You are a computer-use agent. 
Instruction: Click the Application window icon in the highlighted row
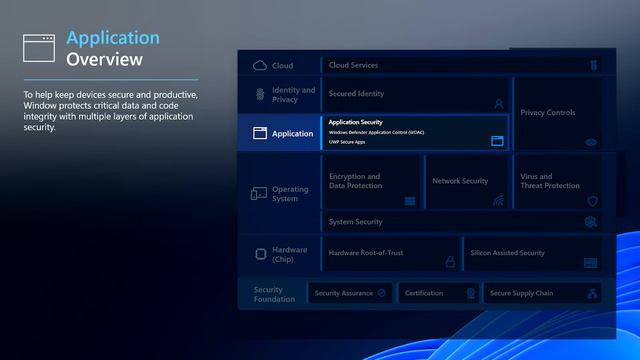[x=260, y=133]
